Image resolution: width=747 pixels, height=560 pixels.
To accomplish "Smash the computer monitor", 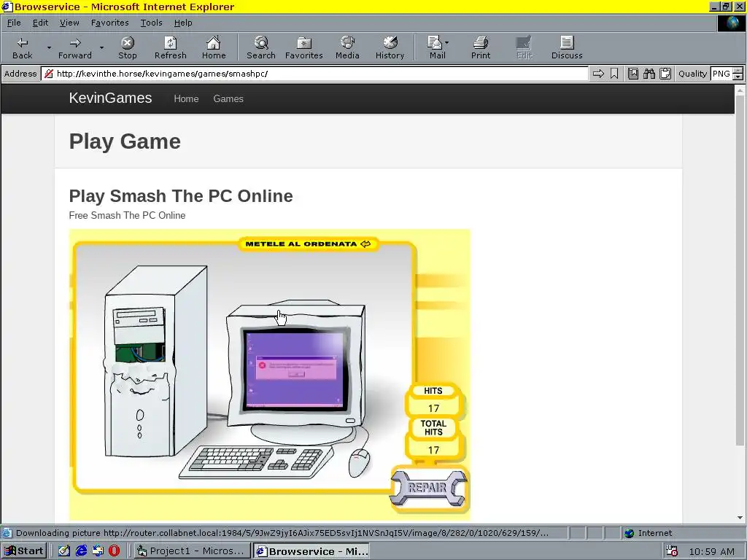I will (x=296, y=367).
